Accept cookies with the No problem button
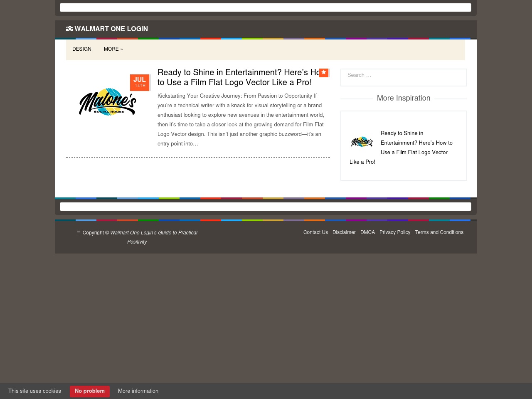Viewport: 532px width, 399px height. tap(90, 391)
